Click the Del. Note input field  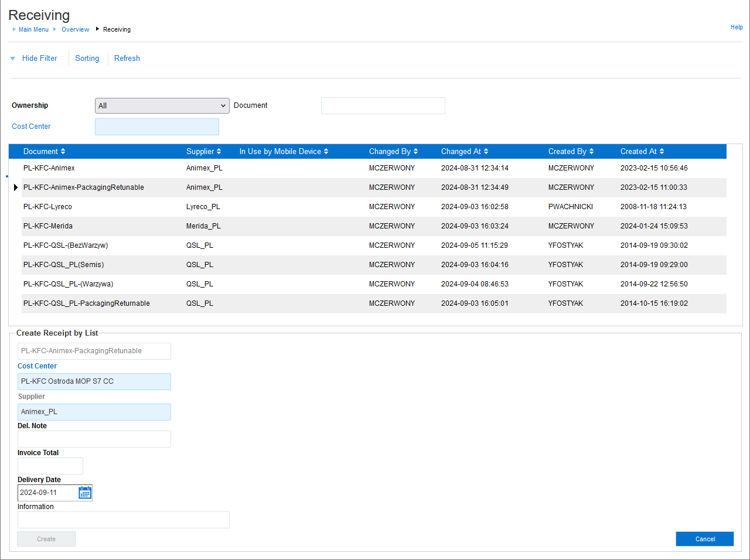(x=94, y=439)
